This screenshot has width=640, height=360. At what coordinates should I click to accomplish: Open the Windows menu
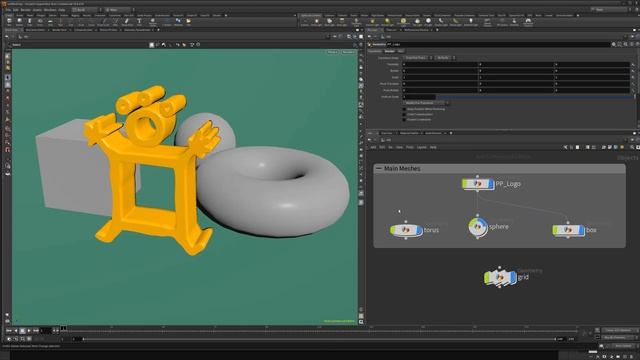tap(50, 9)
